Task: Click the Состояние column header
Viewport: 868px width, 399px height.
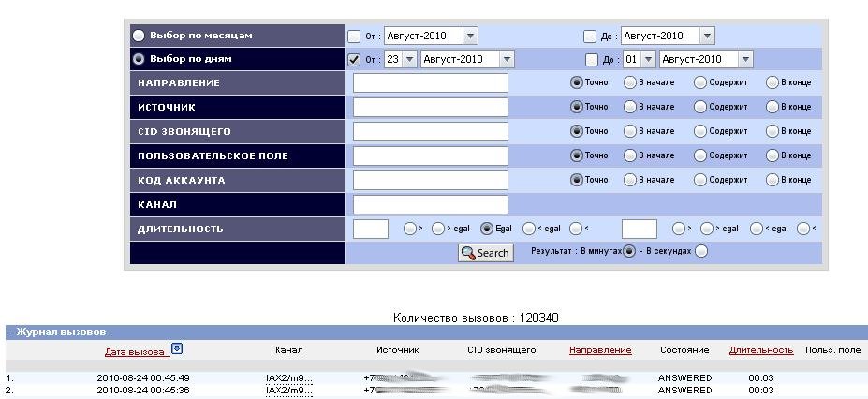Action: tap(684, 350)
